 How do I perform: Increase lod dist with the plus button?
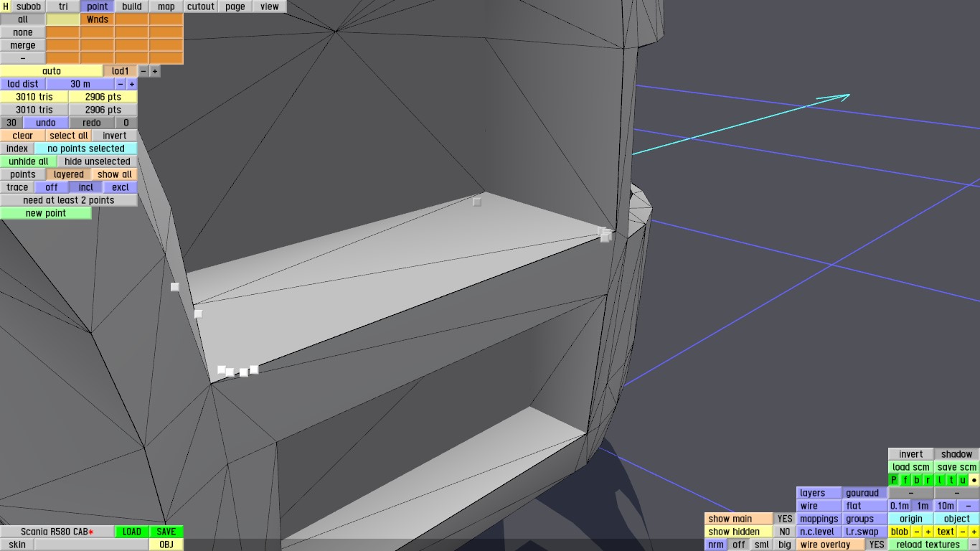point(132,84)
